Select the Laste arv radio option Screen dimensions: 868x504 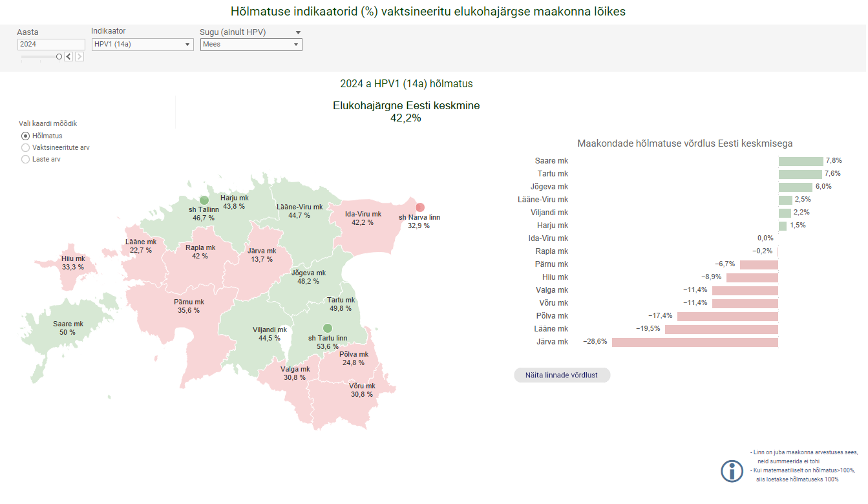[x=26, y=159]
